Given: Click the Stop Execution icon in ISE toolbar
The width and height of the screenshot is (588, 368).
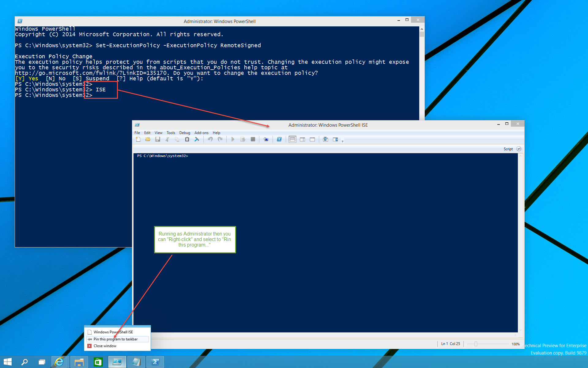Looking at the screenshot, I should coord(253,141).
